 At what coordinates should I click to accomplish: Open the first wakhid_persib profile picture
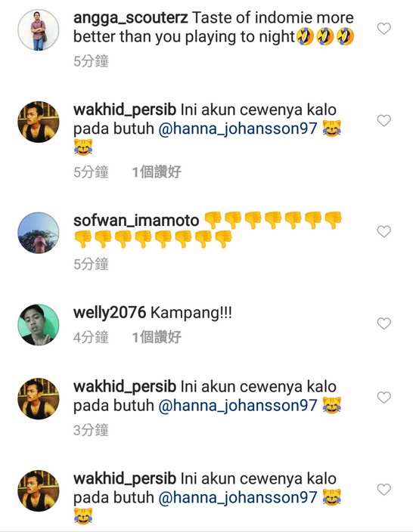pyautogui.click(x=39, y=122)
